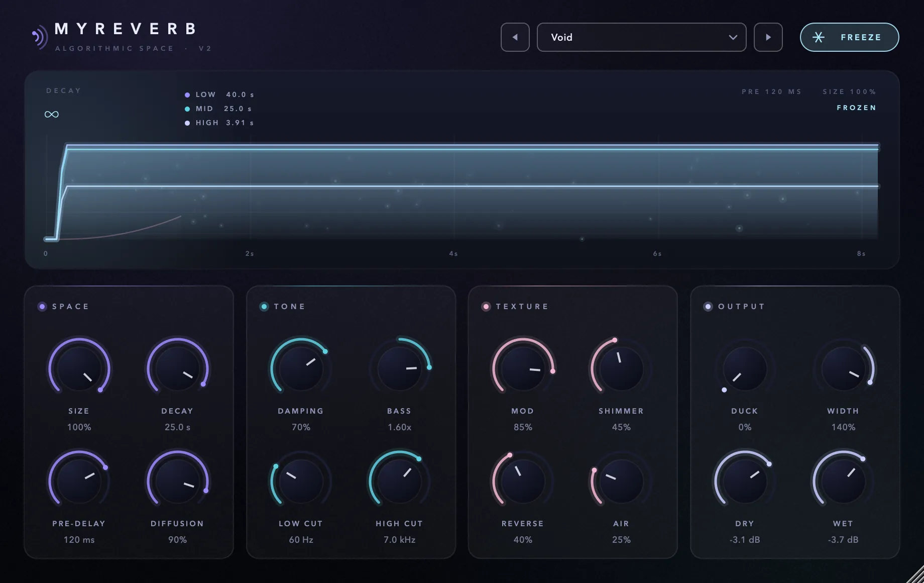Image resolution: width=924 pixels, height=583 pixels.
Task: Click the AIR knob
Action: (621, 481)
